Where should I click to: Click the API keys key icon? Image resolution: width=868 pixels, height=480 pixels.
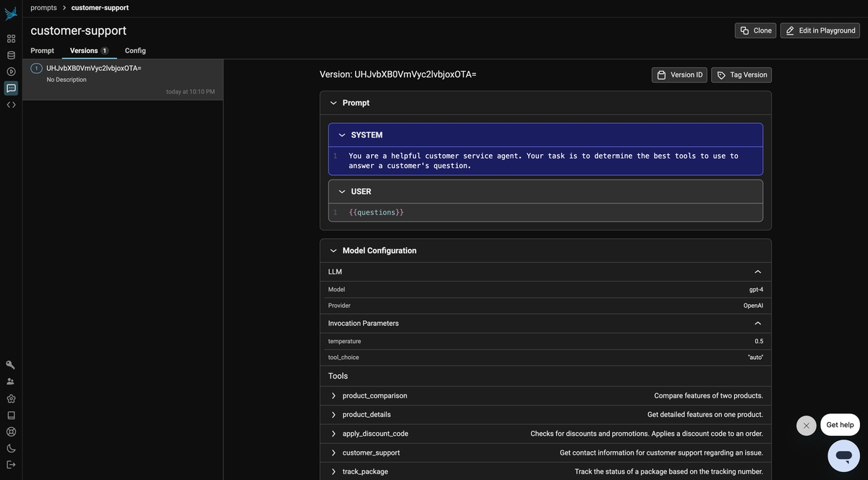click(x=11, y=365)
